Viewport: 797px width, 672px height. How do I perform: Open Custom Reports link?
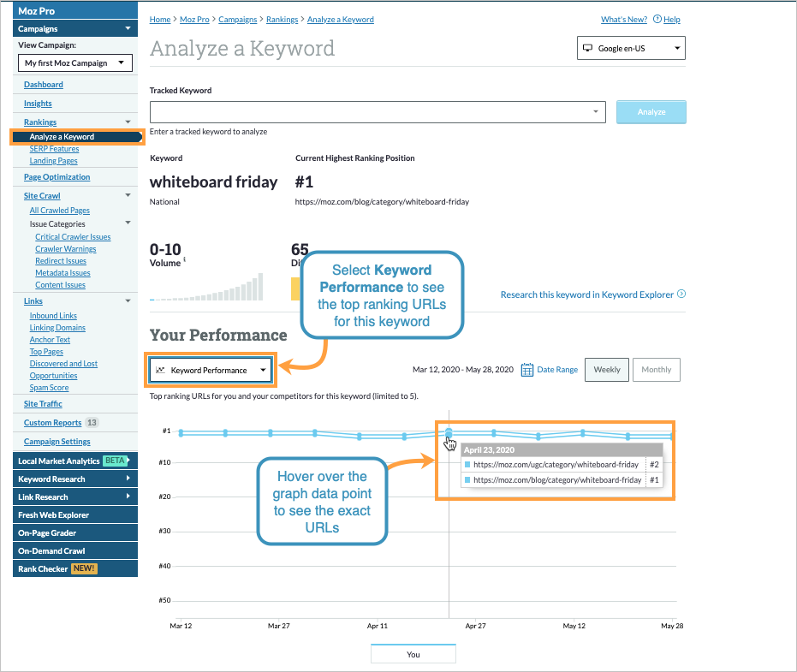(52, 422)
